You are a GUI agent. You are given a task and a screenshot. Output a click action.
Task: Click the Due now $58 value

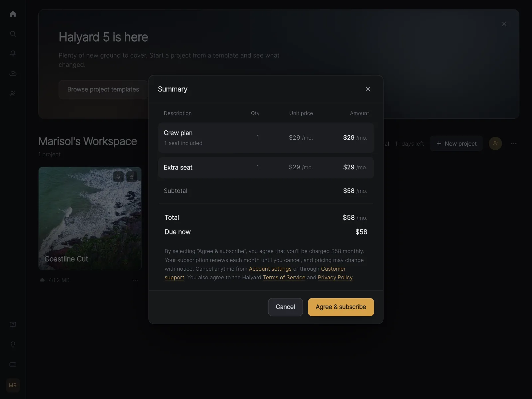[361, 232]
